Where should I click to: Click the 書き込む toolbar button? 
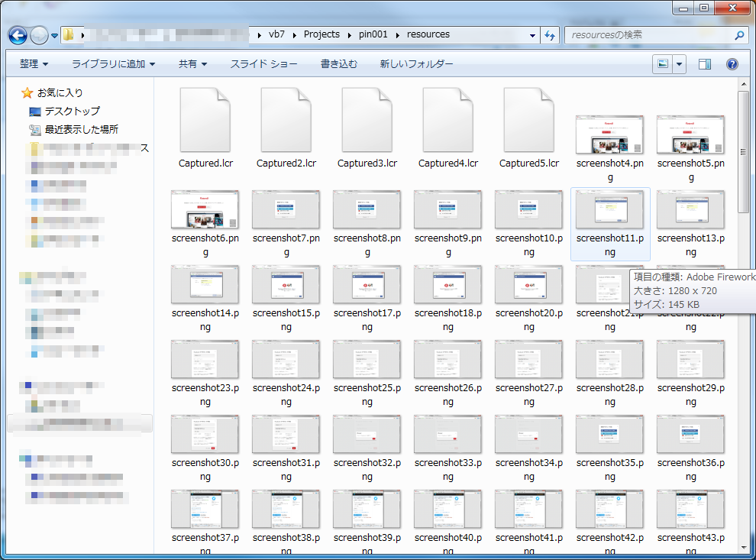[338, 64]
